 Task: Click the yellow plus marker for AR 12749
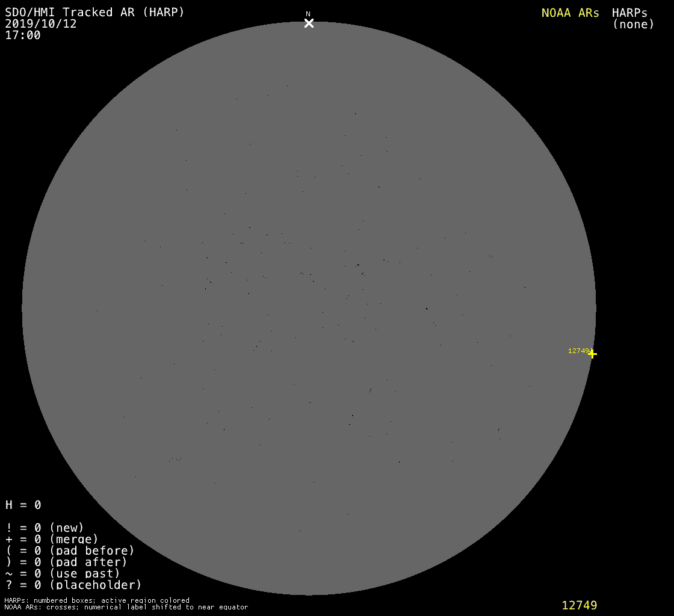pos(592,354)
